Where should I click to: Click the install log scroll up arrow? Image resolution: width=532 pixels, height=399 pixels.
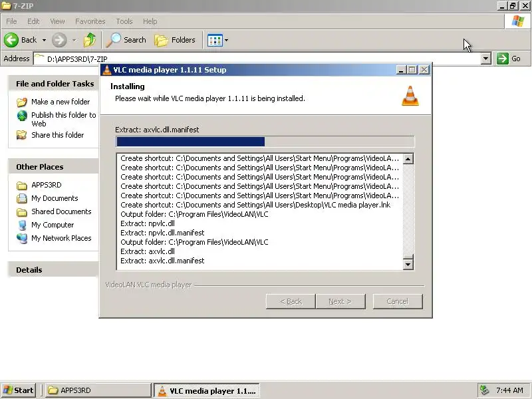(x=408, y=159)
